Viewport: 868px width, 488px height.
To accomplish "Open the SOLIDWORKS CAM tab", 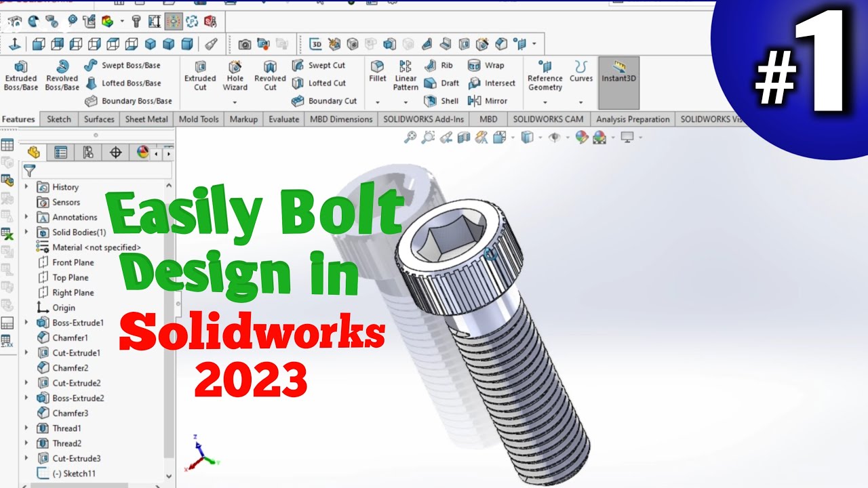I will point(548,119).
